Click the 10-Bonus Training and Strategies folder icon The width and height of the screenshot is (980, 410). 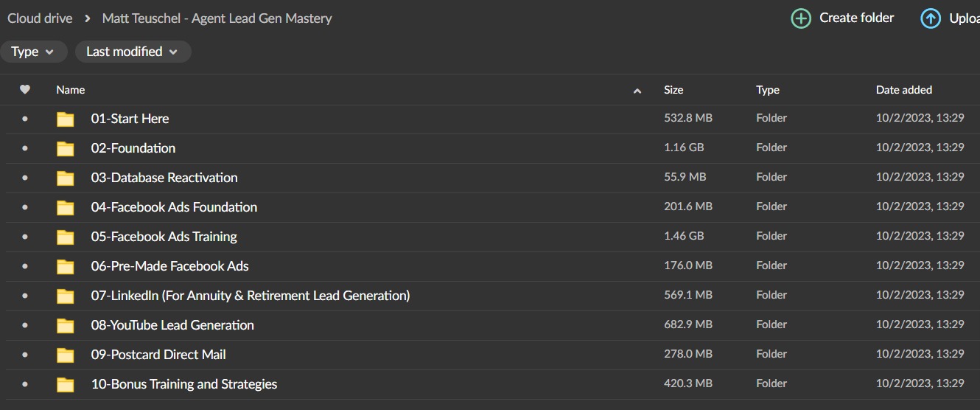[x=66, y=384]
